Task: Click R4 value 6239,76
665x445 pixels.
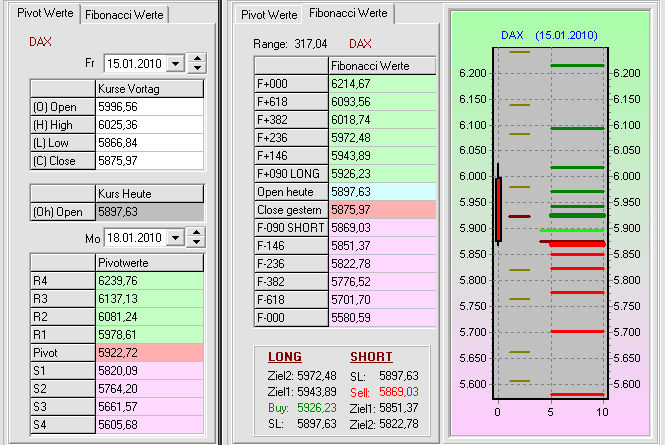Action: click(149, 281)
